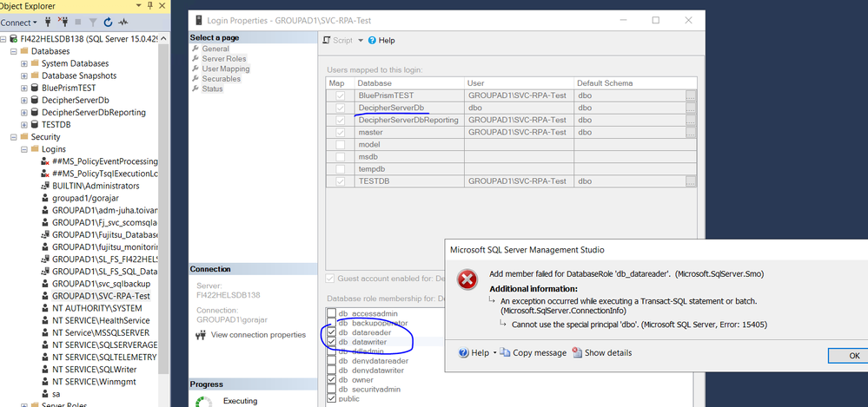Viewport: 868px width, 407px height.
Task: Click Copy message link
Action: click(540, 353)
